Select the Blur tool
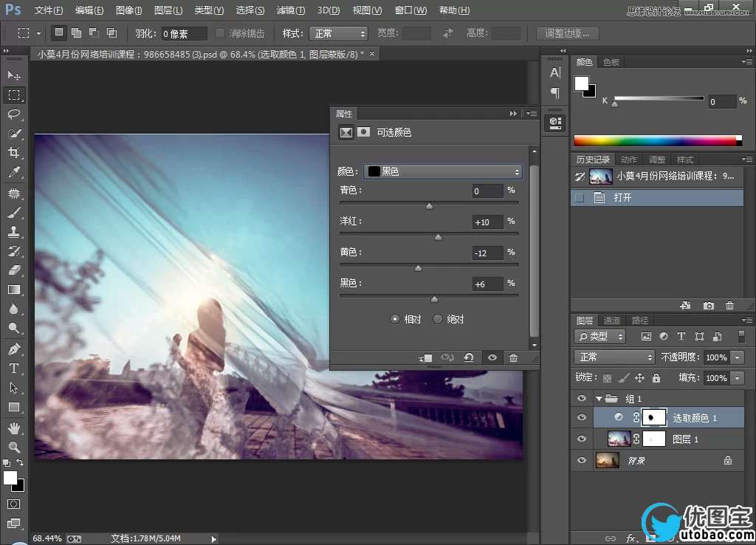756x545 pixels. pyautogui.click(x=14, y=309)
